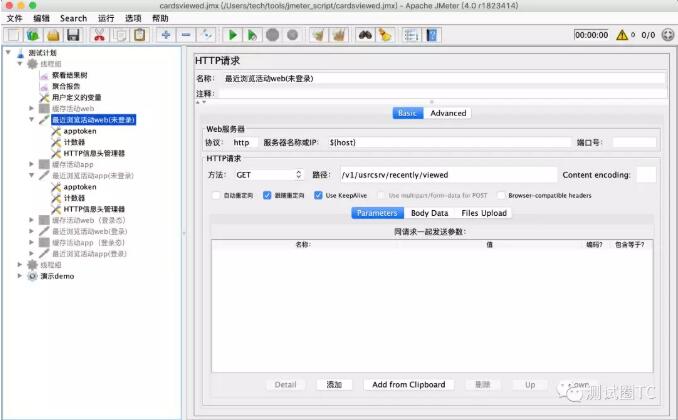
Task: Open the 编辑 menu
Action: (41, 18)
